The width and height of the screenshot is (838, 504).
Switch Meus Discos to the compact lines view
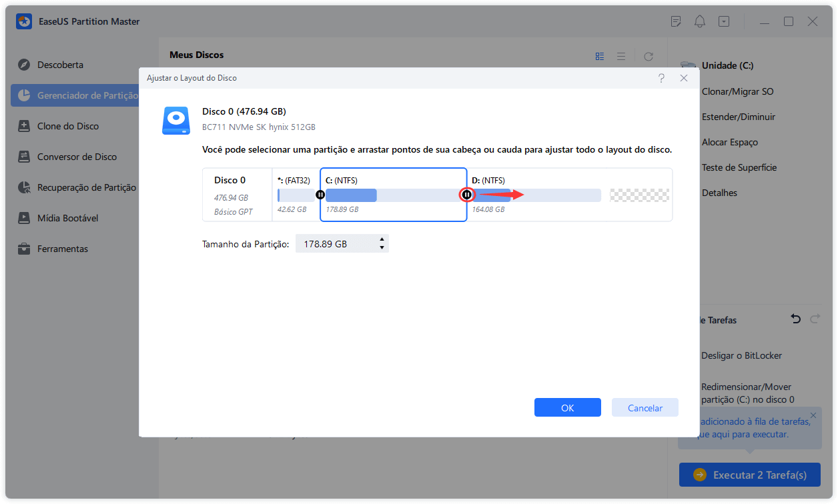pyautogui.click(x=621, y=57)
